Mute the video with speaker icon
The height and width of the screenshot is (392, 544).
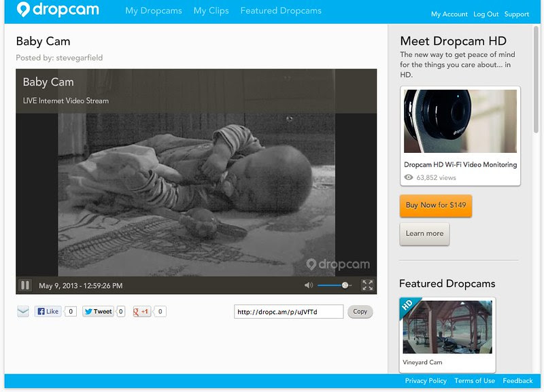click(x=308, y=285)
